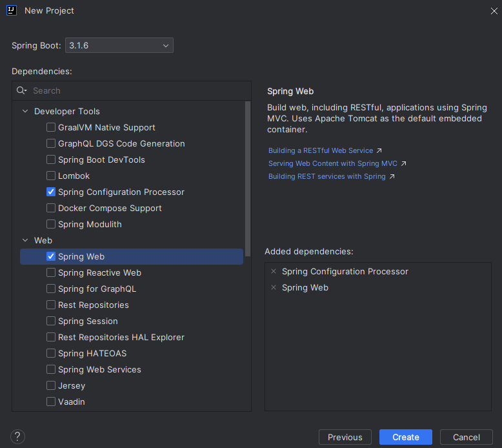Enable Spring HATEOAS checkbox
This screenshot has width=502, height=448.
click(51, 353)
